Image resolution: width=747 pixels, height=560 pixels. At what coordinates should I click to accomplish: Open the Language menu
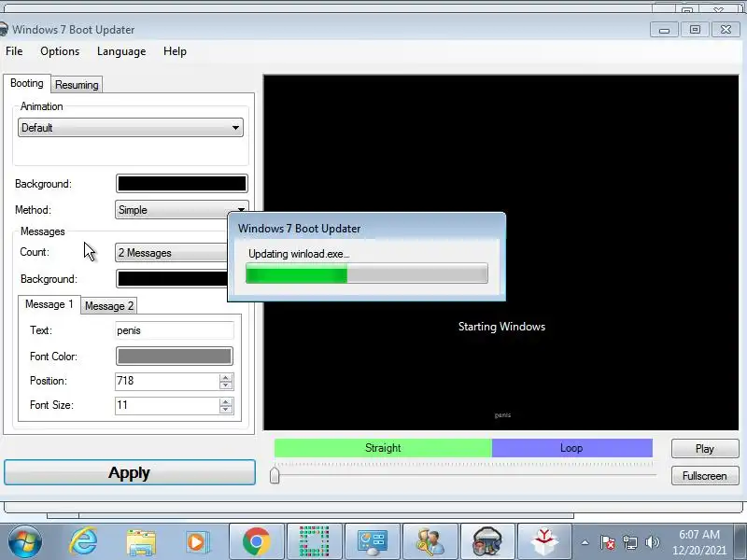121,51
